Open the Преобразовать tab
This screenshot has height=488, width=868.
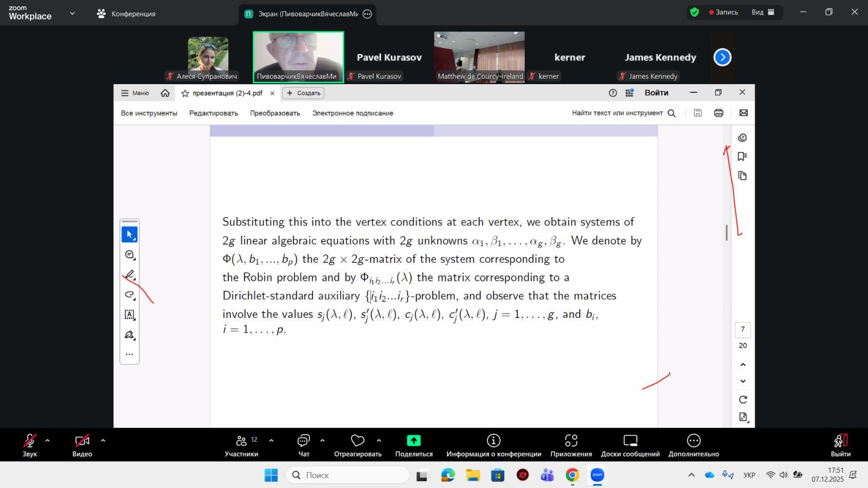pos(275,113)
